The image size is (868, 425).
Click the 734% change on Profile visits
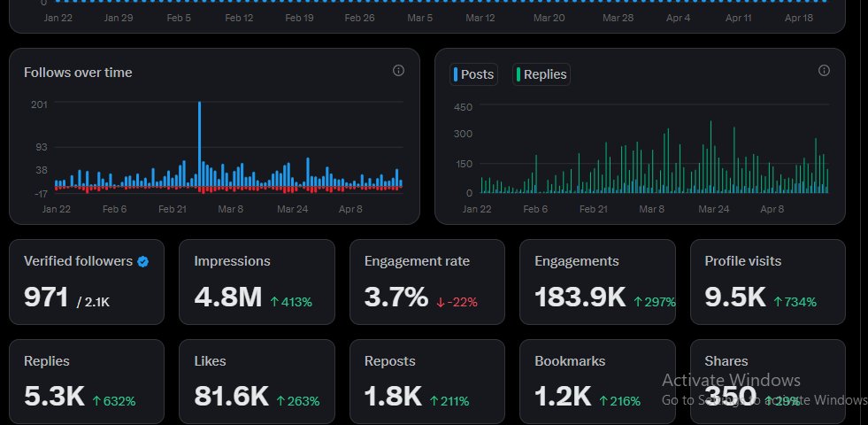795,302
